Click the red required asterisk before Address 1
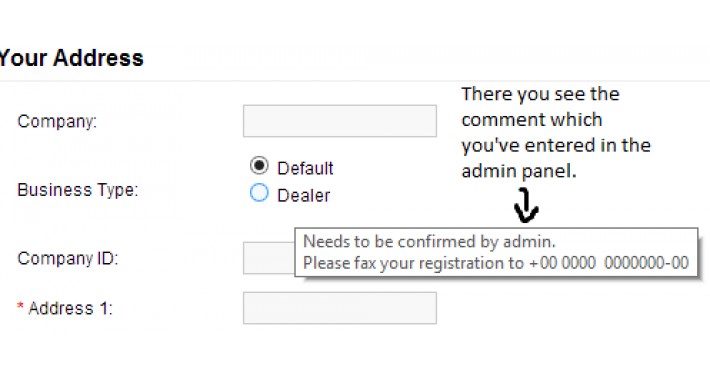The image size is (710, 380). (20, 307)
